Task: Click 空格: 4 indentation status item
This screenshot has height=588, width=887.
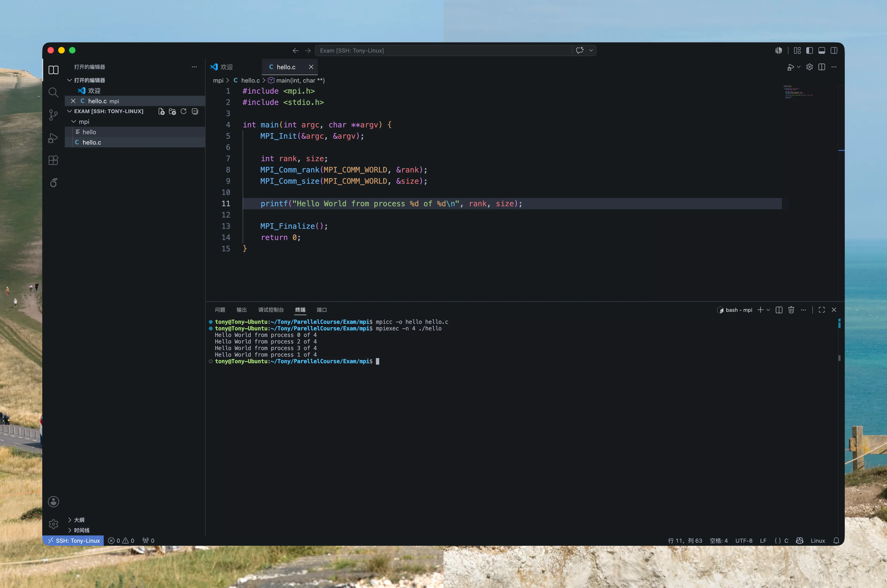Action: tap(719, 541)
